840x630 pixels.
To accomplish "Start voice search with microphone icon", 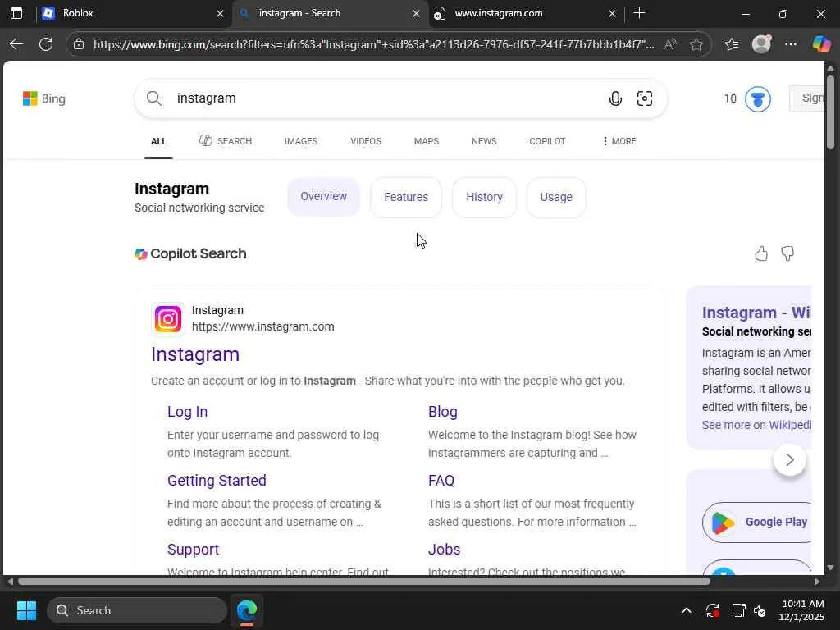I will tap(615, 98).
